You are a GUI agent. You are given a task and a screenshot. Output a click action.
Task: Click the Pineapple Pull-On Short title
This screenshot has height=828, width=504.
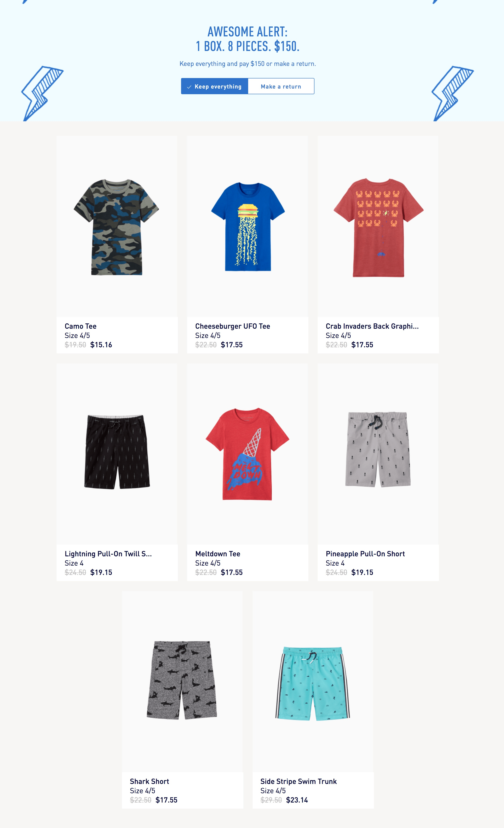pos(365,554)
